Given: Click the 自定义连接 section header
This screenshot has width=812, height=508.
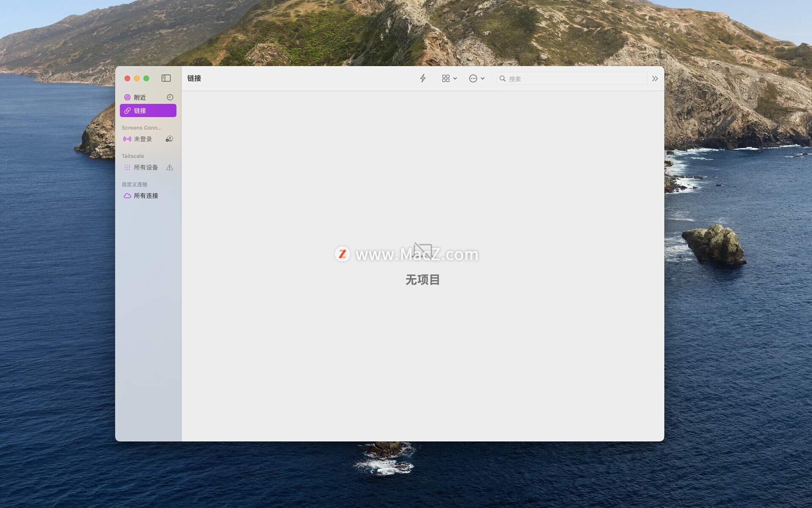Looking at the screenshot, I should click(134, 185).
